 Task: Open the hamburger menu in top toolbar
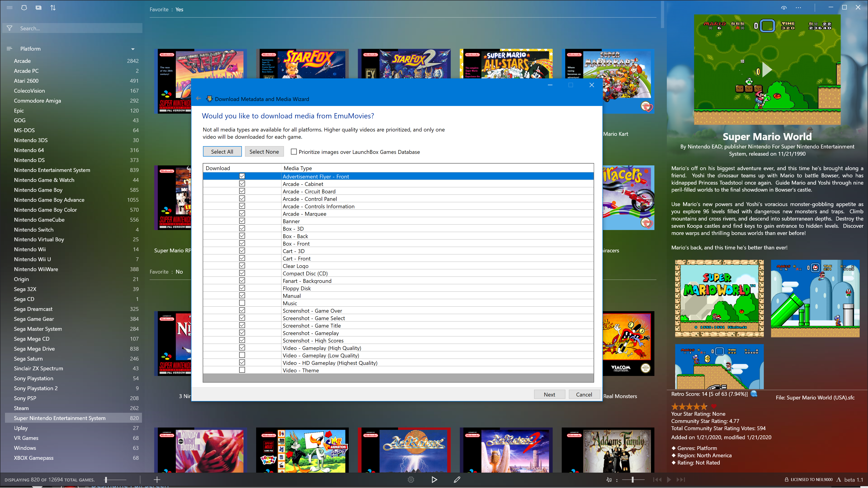tap(9, 8)
